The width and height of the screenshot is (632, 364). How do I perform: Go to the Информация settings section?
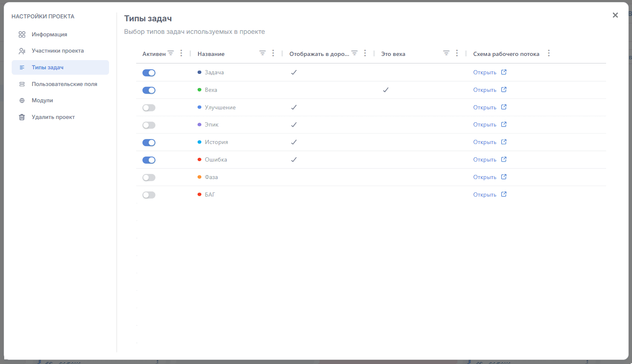point(49,35)
